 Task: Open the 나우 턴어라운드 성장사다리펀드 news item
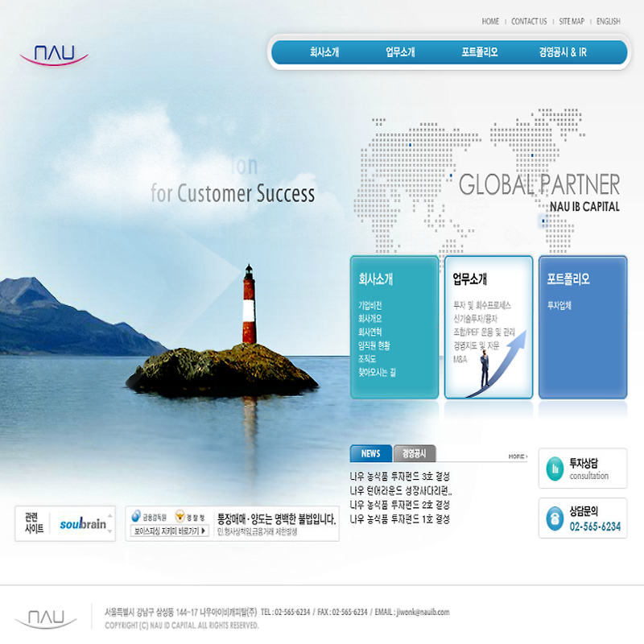[x=401, y=490]
